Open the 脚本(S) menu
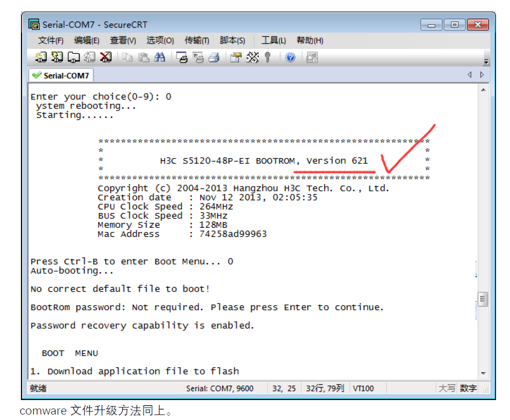510x420 pixels. click(232, 40)
